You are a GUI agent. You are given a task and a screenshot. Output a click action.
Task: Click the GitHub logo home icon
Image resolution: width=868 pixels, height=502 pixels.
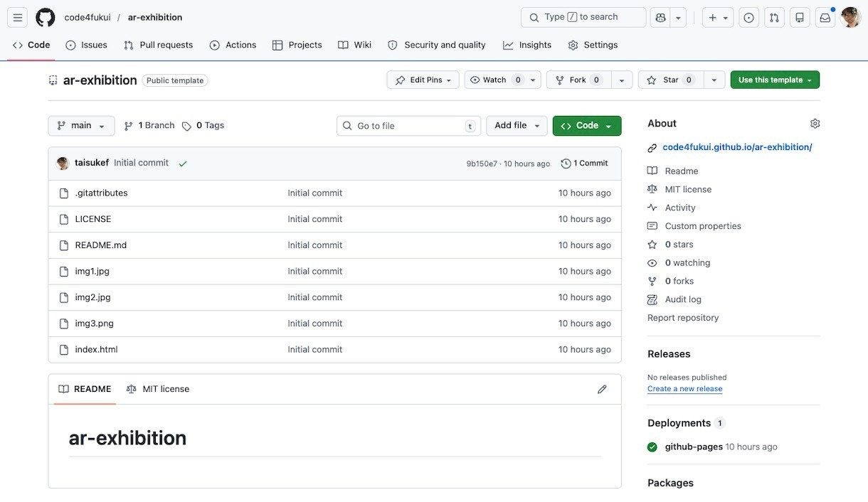click(x=46, y=18)
